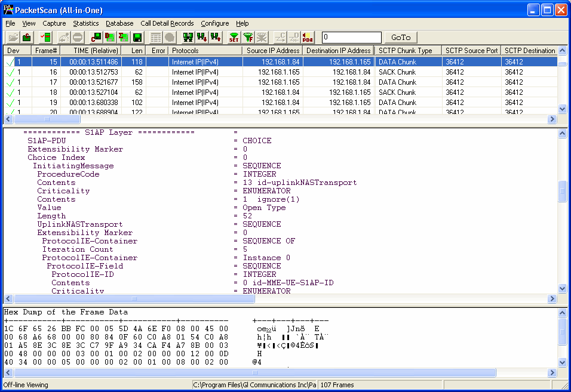Click the grayed start capture icon
The image size is (571, 392).
[64, 38]
